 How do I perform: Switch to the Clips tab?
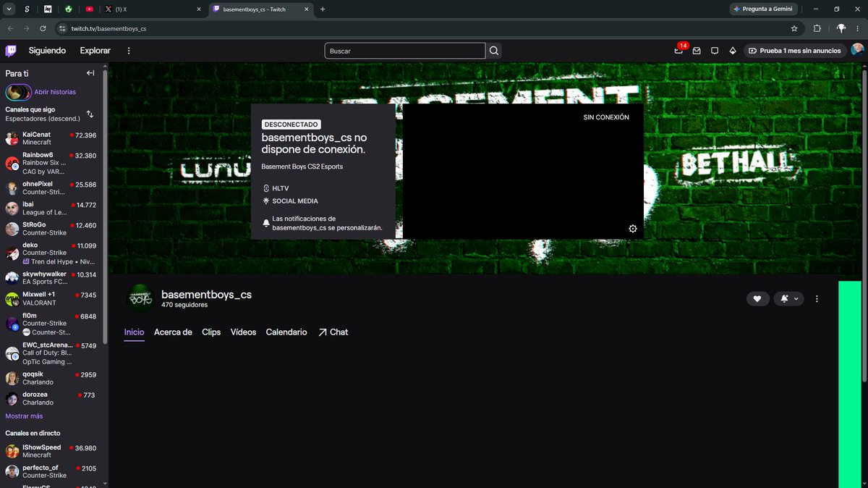click(x=211, y=332)
